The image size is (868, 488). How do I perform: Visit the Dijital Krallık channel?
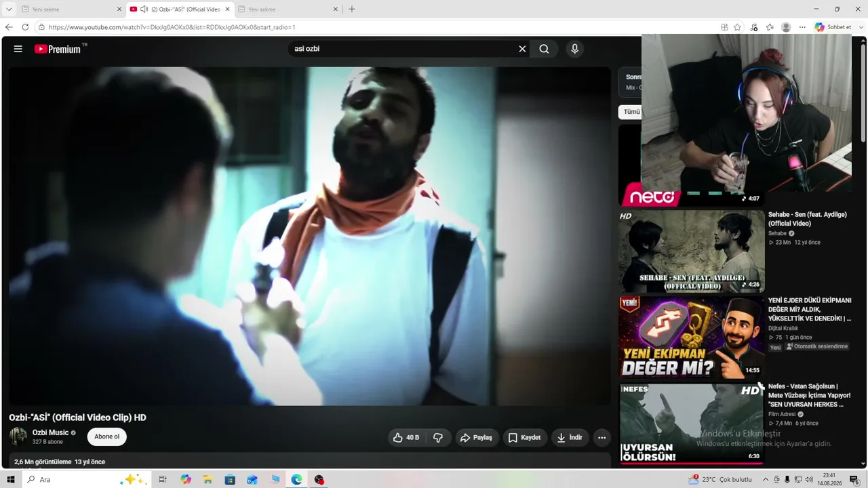783,328
